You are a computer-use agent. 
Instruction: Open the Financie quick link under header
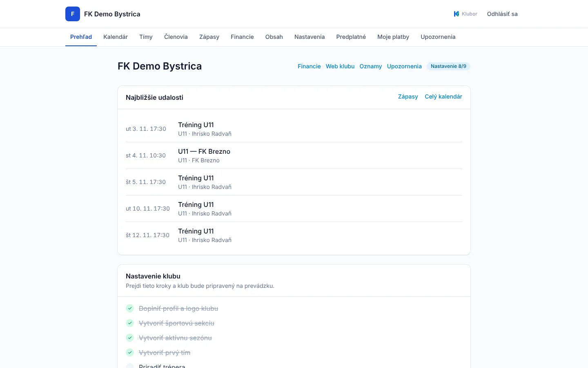point(309,66)
